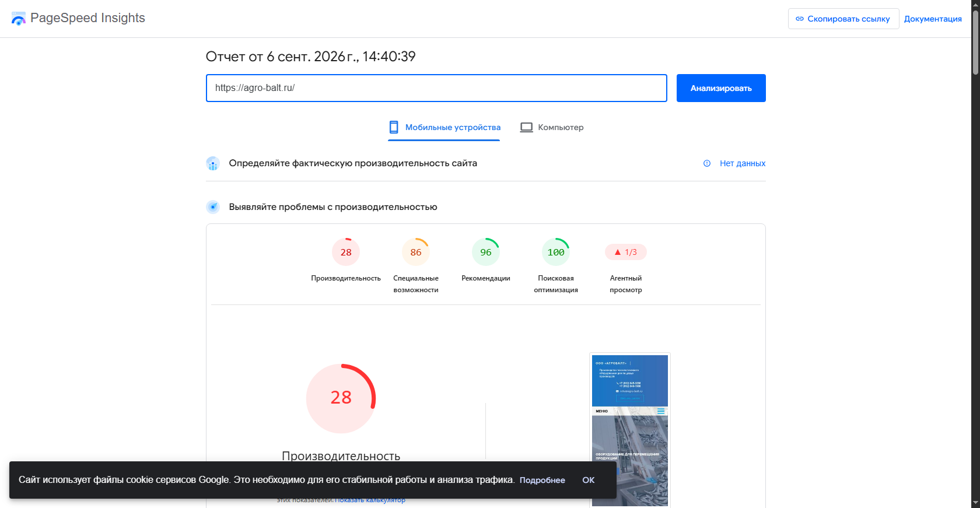
Task: Click the Производительность label under score 28
Action: click(346, 278)
